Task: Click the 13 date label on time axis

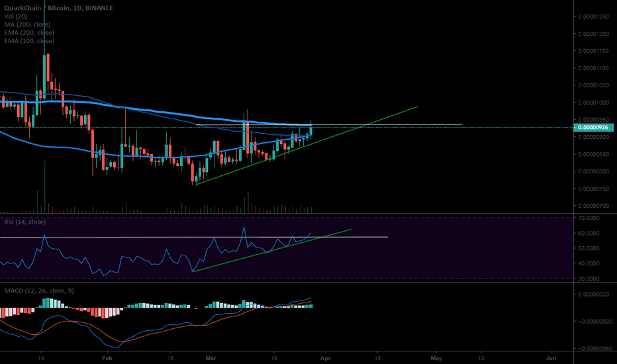Action: coord(481,359)
